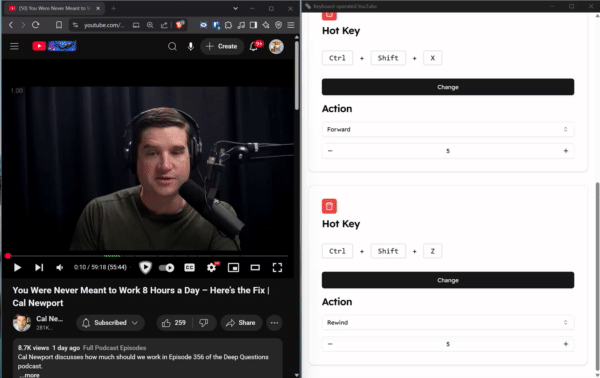Open the VPN shield icon
Image resolution: width=600 pixels, height=378 pixels.
tap(279, 25)
